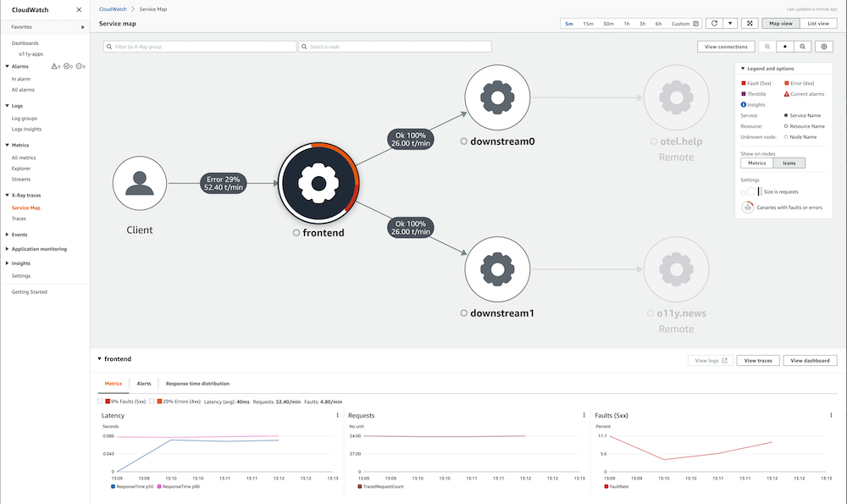847x504 pixels.
Task: Open map settings gear icon
Action: tap(824, 47)
